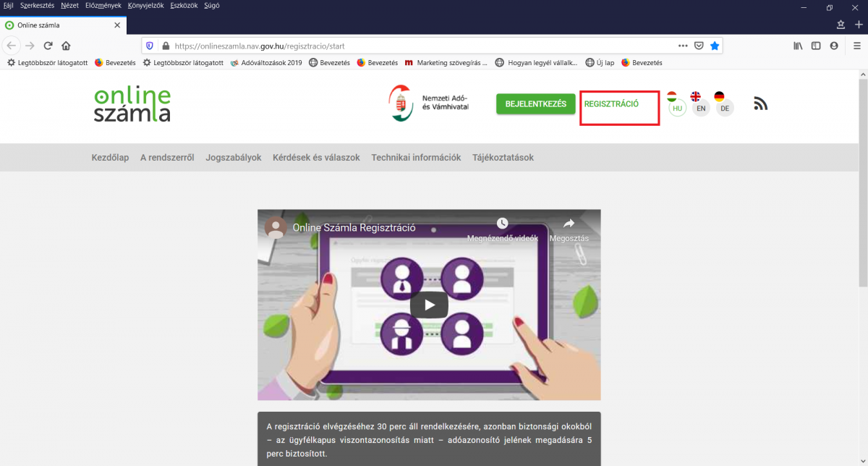Screen dimensions: 868x466
Task: Switch language to Hungarian (HU)
Action: click(x=677, y=109)
